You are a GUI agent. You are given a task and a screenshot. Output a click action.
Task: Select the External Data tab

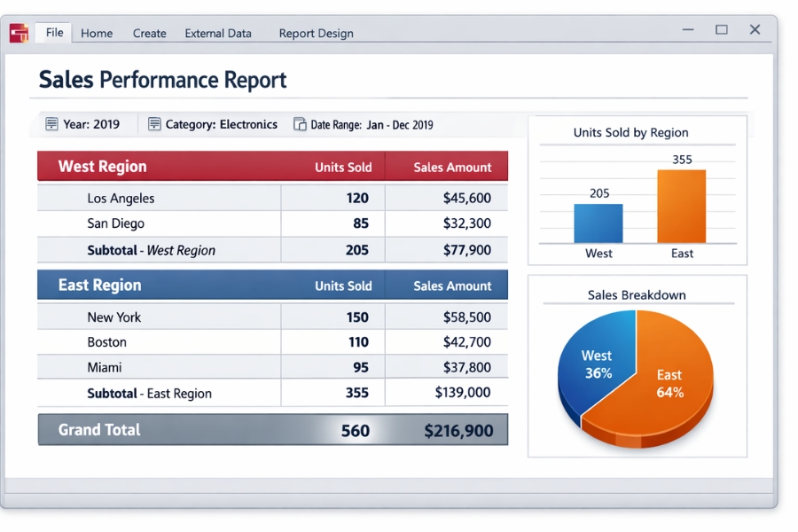[x=218, y=34]
